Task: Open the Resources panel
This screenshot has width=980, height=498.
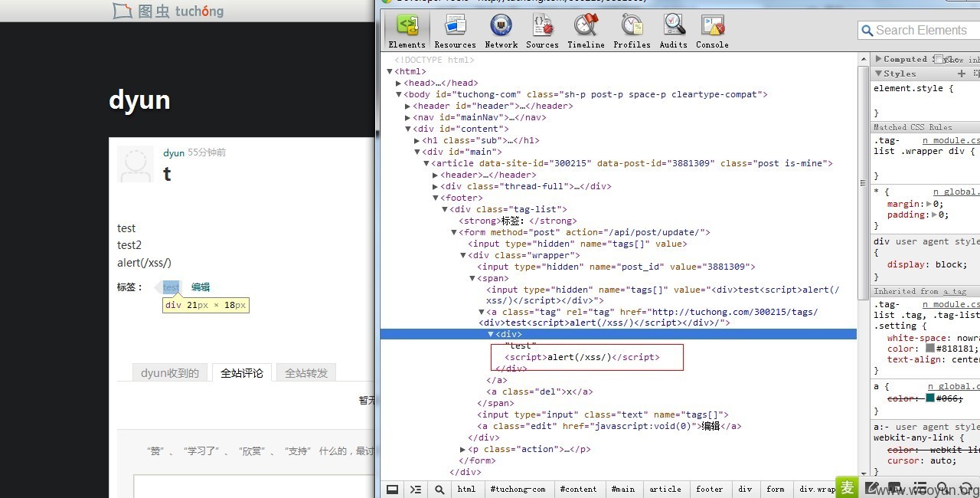Action: point(456,31)
